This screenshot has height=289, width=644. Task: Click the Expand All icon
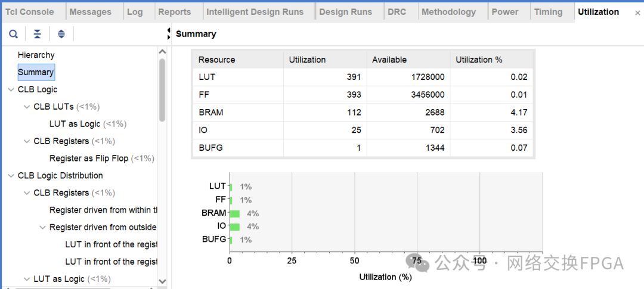click(61, 34)
